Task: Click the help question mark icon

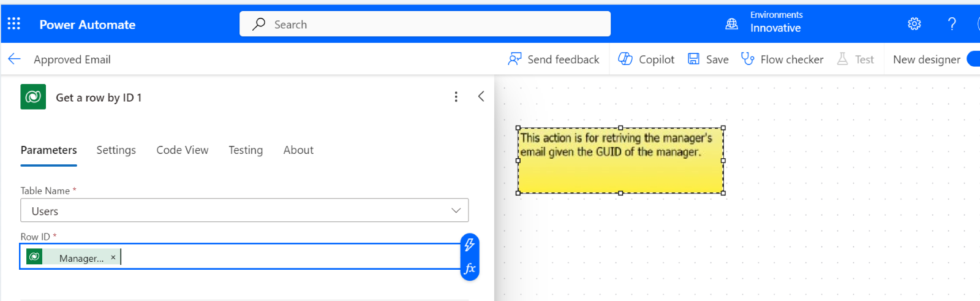Action: click(951, 24)
